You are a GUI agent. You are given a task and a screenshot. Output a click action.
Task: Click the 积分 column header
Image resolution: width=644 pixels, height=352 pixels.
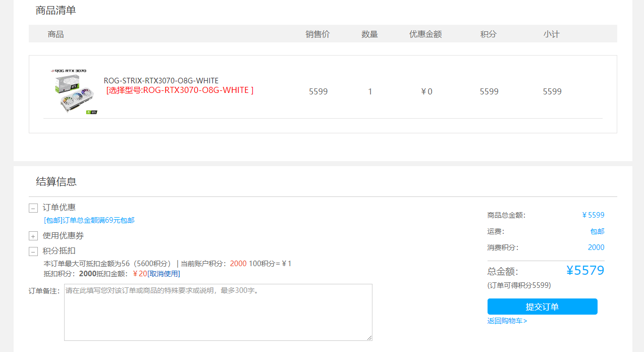[488, 34]
